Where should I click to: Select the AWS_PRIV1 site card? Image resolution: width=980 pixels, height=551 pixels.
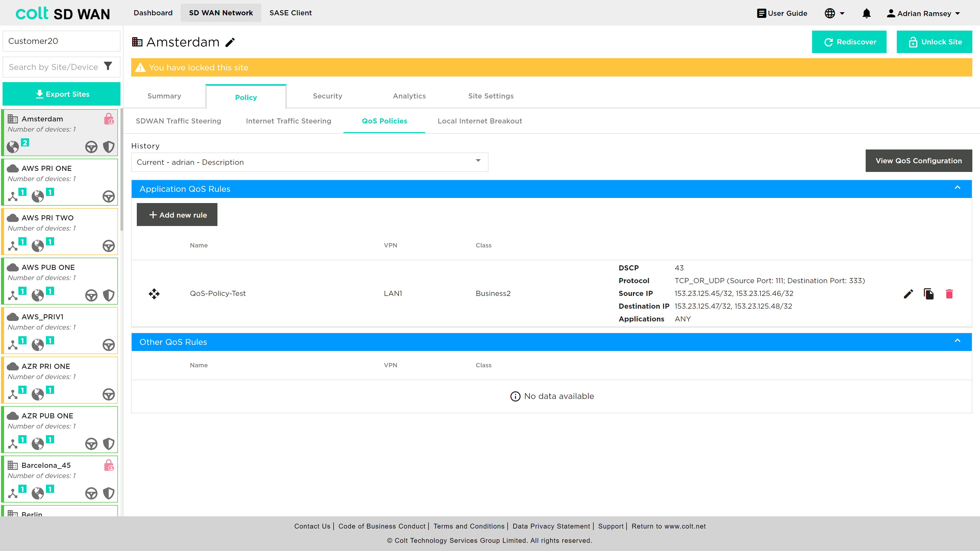tap(60, 330)
